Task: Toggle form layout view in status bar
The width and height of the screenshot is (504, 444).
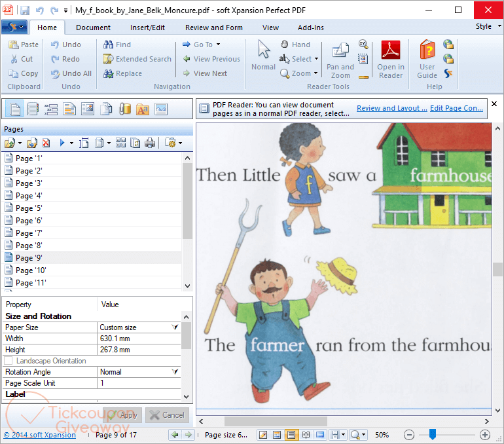Action: (x=277, y=435)
